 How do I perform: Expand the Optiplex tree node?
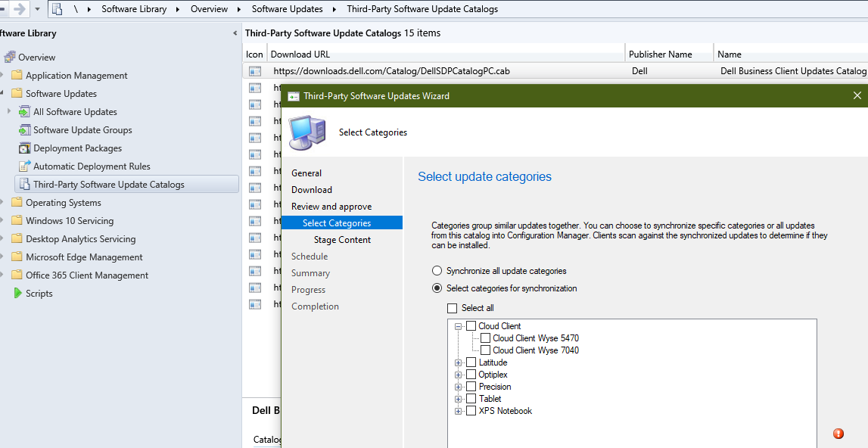pyautogui.click(x=459, y=375)
